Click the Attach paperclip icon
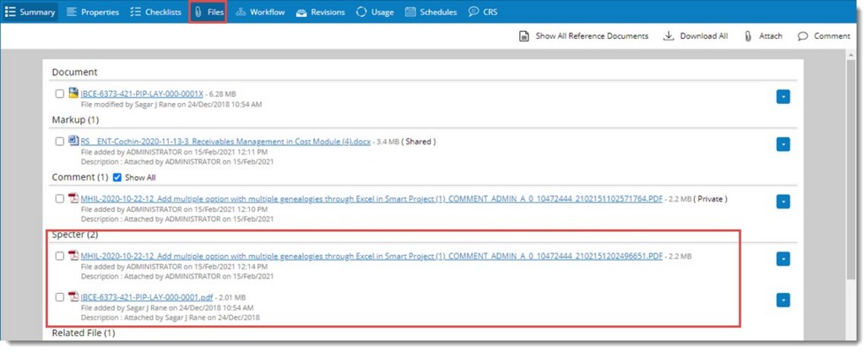The height and width of the screenshot is (352, 868). tap(748, 36)
